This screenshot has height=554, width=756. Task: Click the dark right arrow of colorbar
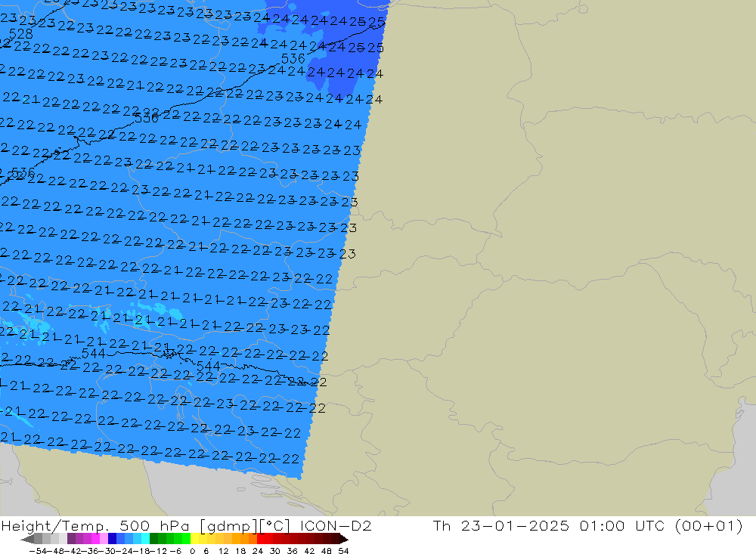click(344, 539)
